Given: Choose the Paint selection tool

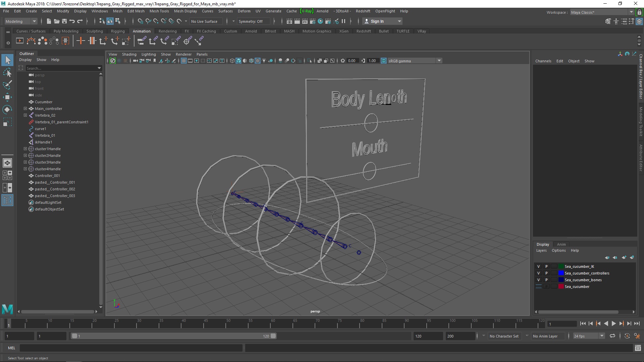Looking at the screenshot, I should pos(7,84).
